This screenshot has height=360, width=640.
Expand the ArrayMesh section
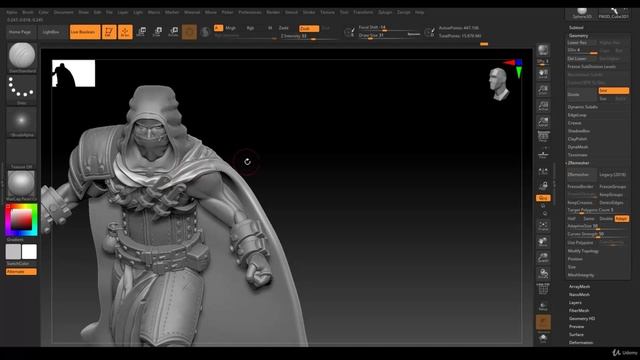point(579,287)
